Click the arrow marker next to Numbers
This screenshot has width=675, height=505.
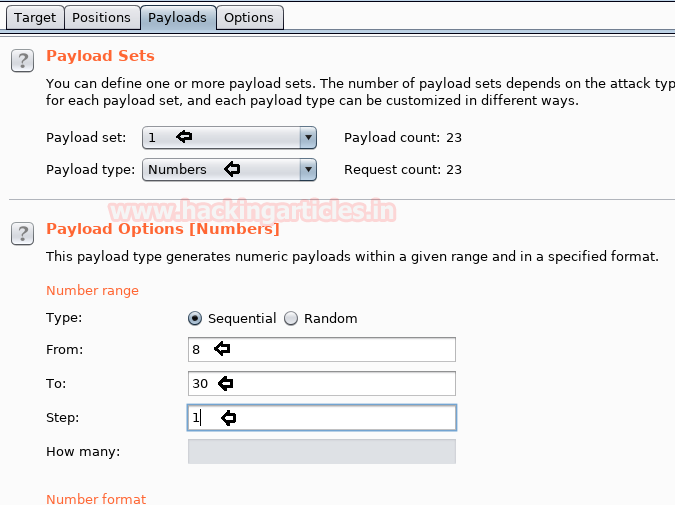tap(232, 170)
